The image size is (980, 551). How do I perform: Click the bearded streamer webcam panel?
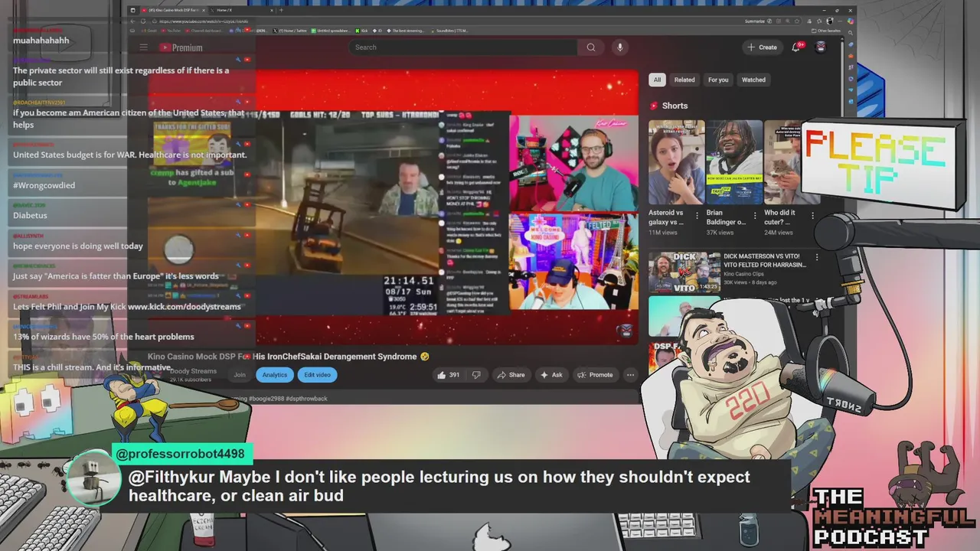[x=573, y=163]
